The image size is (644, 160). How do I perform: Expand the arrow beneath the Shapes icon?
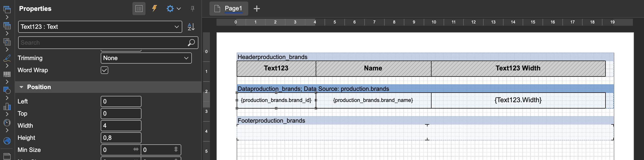(x=7, y=98)
